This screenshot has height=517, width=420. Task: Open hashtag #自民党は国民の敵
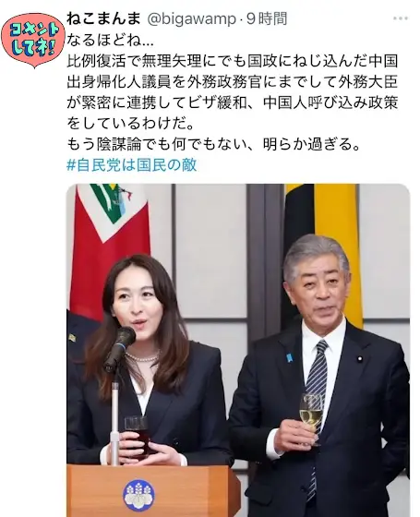(132, 164)
